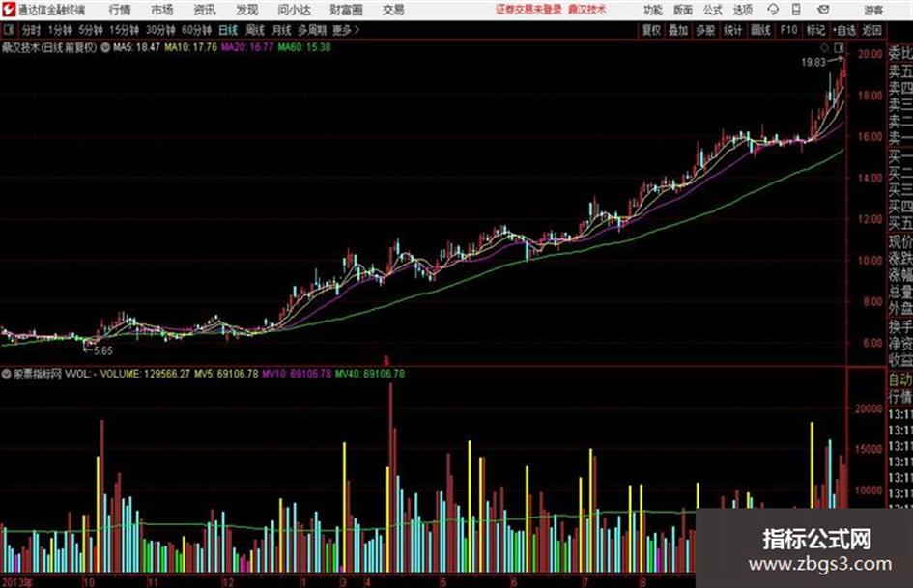Click the 叠加 overlay button
The width and height of the screenshot is (913, 588).
(x=678, y=30)
